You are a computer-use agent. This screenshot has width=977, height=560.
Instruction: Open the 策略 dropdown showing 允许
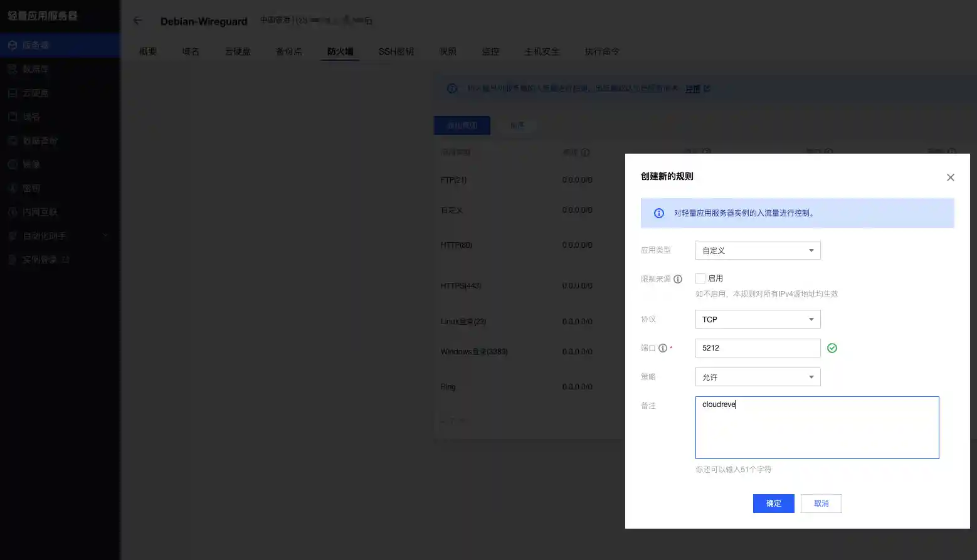tap(757, 376)
